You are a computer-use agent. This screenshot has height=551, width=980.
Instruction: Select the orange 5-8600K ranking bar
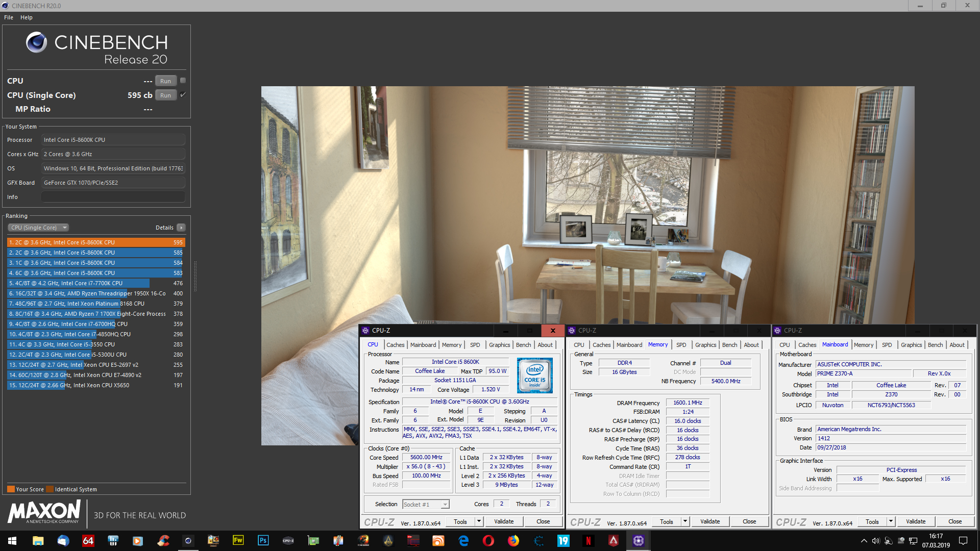coord(95,242)
